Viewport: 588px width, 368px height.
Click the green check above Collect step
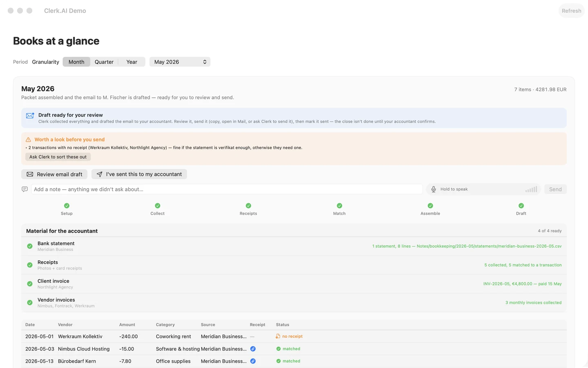click(158, 206)
